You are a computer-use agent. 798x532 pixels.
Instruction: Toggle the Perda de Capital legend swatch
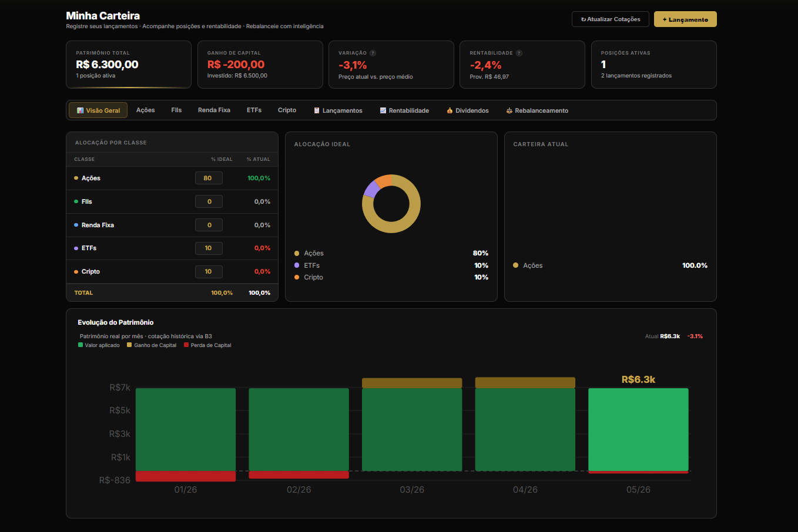[x=186, y=345]
